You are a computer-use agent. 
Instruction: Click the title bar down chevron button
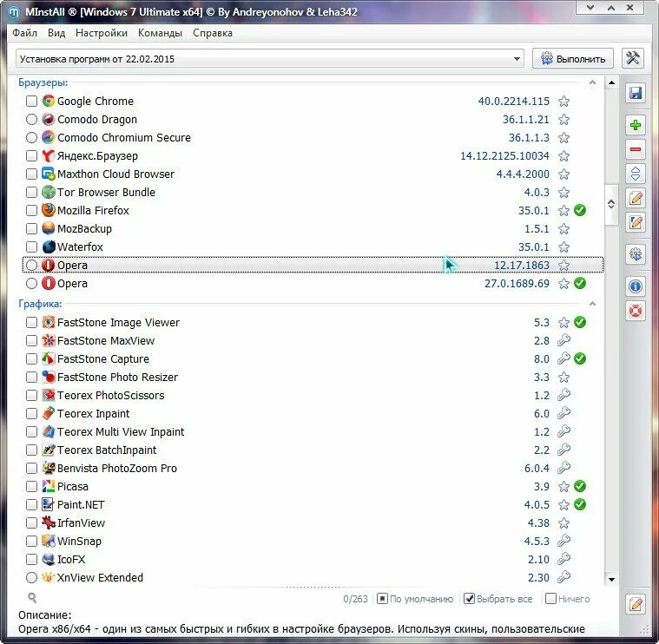pos(590,8)
